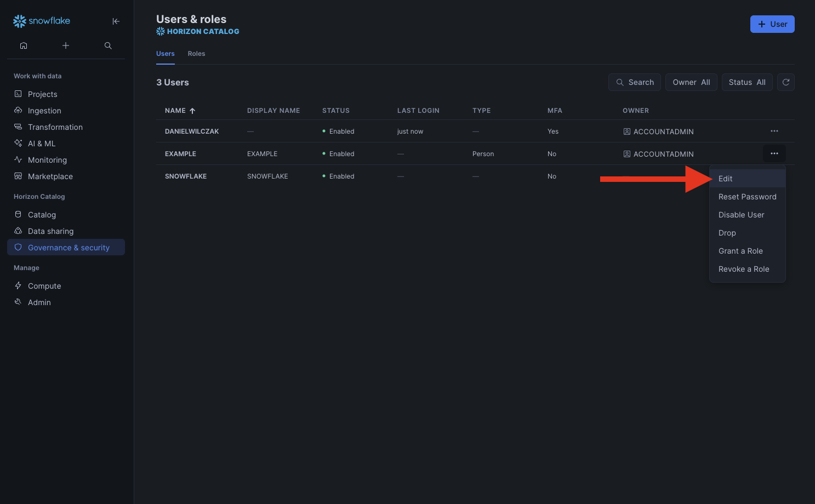This screenshot has width=815, height=504.
Task: Open the Owner filter dropdown
Action: 691,82
